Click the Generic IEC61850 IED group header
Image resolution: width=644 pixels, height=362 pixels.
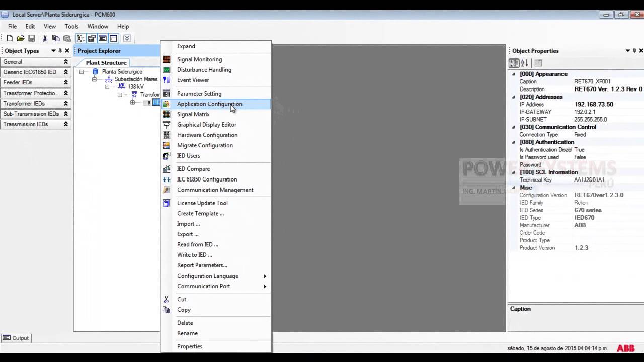tap(35, 72)
